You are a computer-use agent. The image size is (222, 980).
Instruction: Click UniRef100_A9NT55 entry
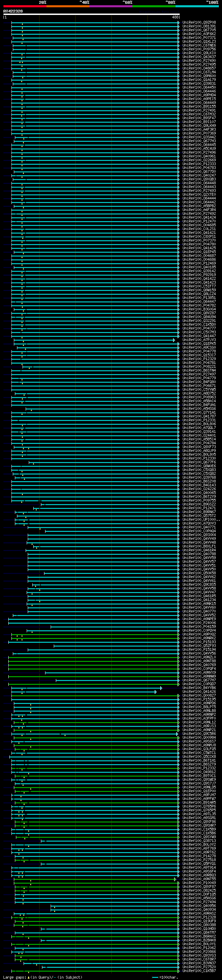coord(199,879)
